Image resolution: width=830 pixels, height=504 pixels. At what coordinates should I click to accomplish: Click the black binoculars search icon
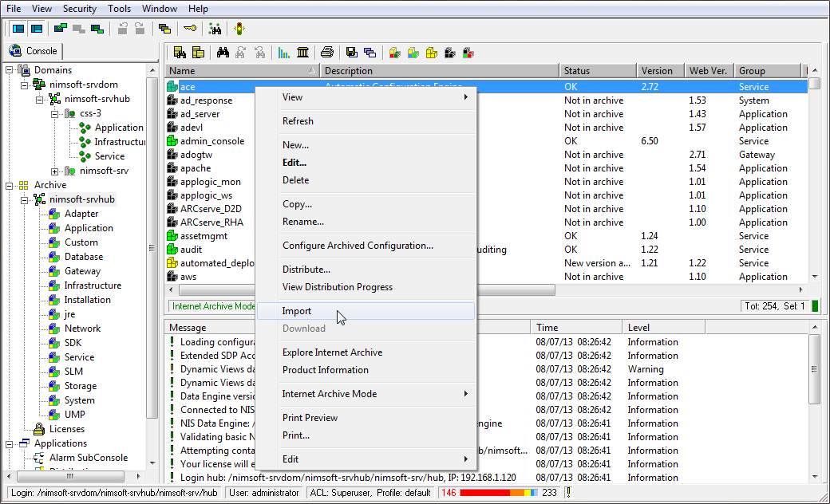pos(223,53)
